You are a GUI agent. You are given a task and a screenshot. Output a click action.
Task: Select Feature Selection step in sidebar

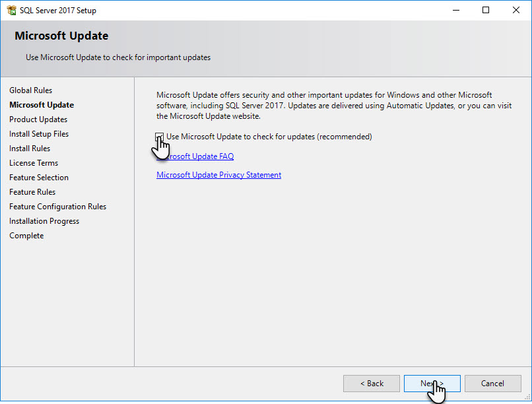tap(39, 178)
